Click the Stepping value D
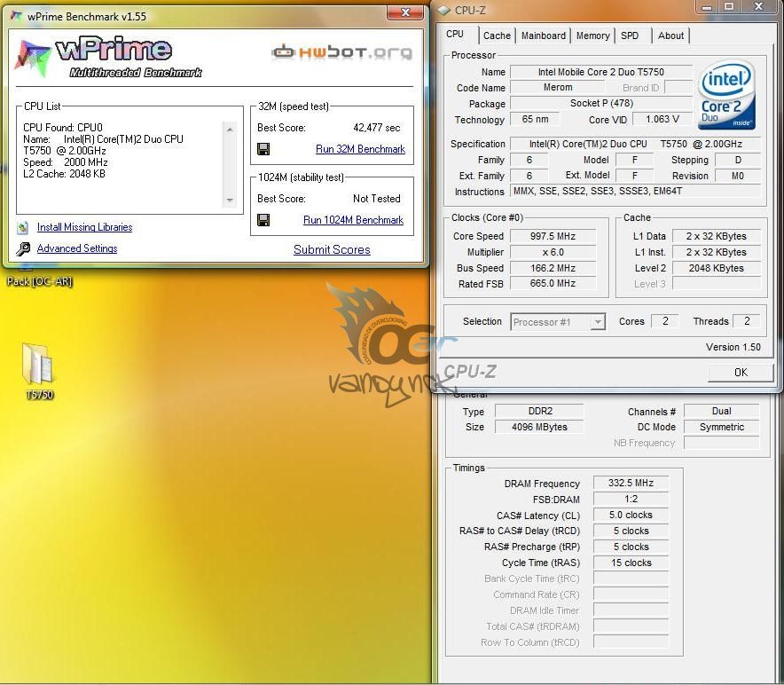This screenshot has width=784, height=685. pyautogui.click(x=738, y=160)
